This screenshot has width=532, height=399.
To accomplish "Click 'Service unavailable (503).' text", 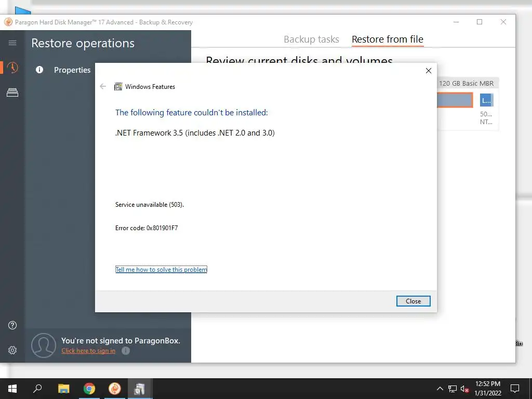I will pos(150,205).
